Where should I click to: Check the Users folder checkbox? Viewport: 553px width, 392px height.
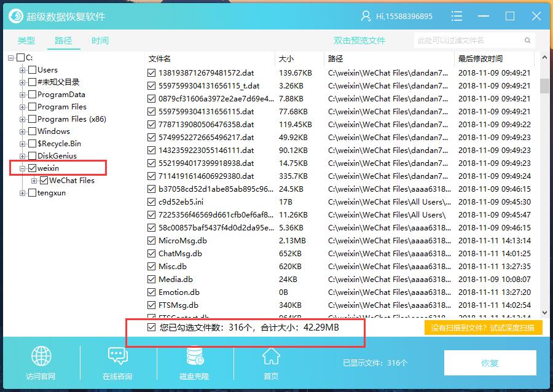click(32, 70)
